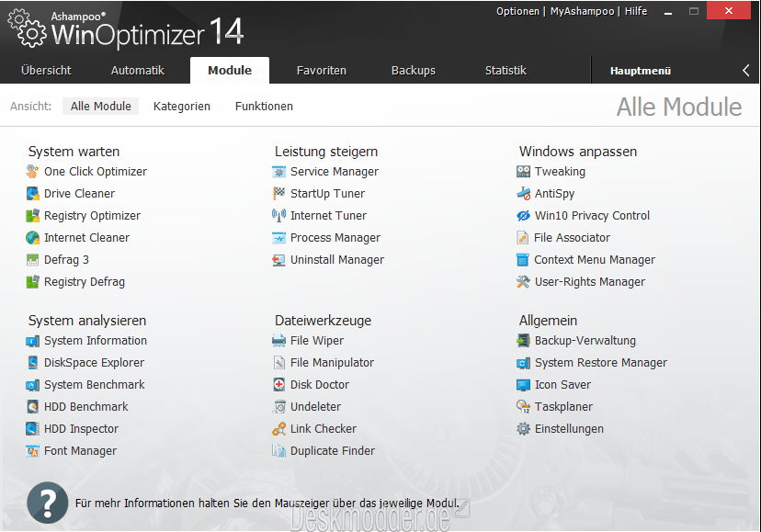Go to the Favoriten tab
This screenshot has width=761, height=532.
(322, 71)
